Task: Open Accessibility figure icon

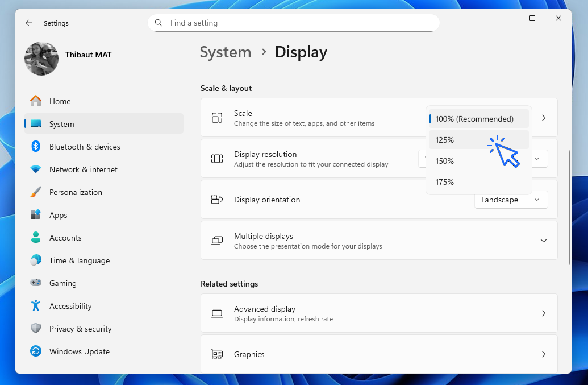Action: pos(36,306)
